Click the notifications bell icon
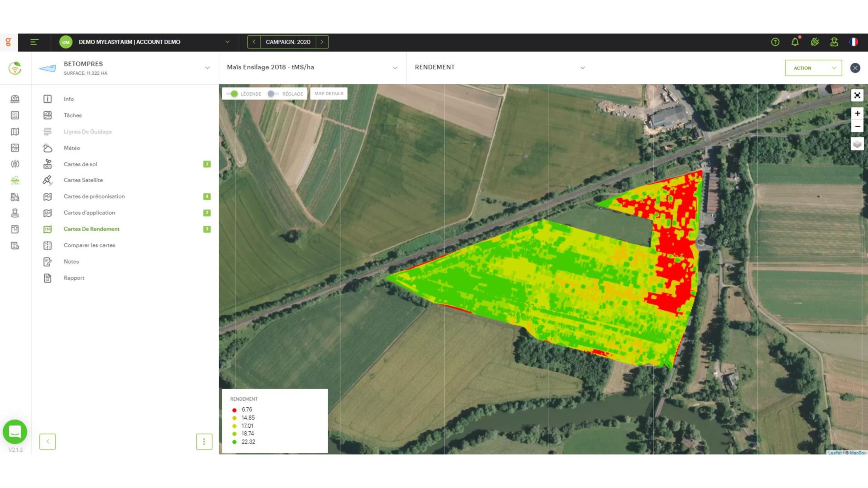This screenshot has height=488, width=868. coord(795,42)
